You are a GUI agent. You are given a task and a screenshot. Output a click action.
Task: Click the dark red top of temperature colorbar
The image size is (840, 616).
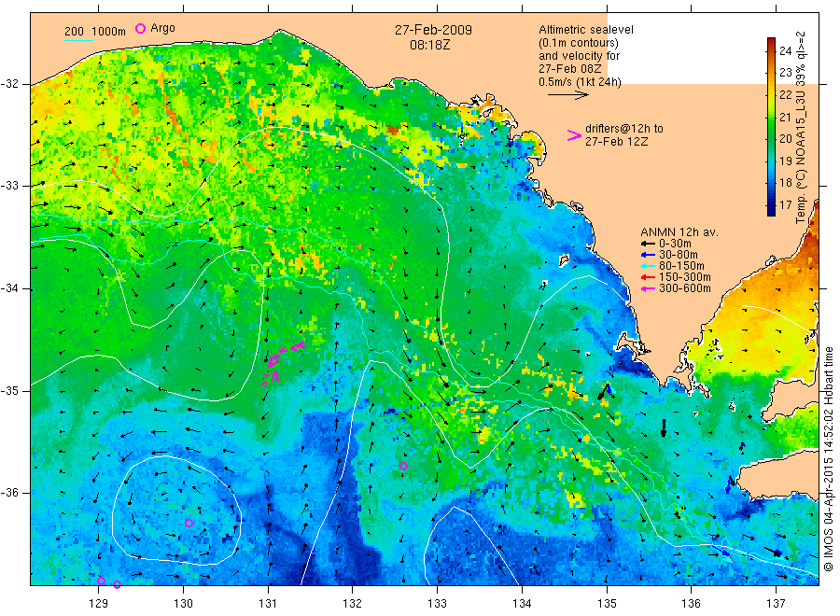tap(771, 42)
